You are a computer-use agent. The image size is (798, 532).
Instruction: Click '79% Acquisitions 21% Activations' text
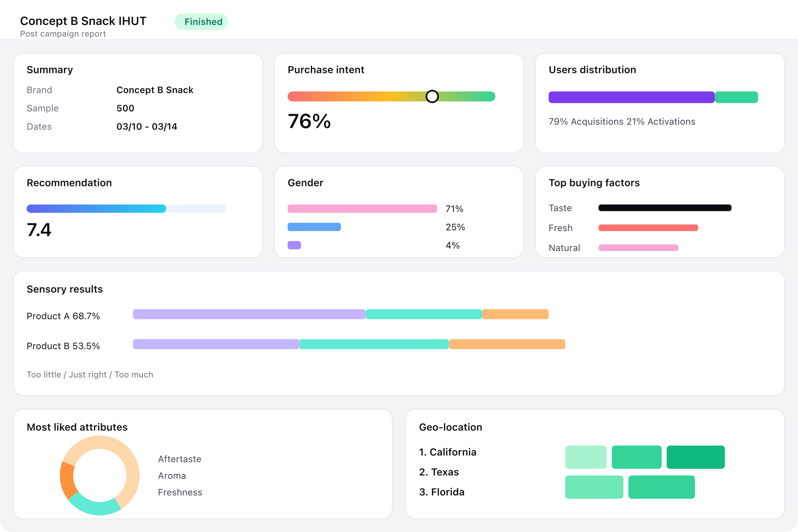622,122
